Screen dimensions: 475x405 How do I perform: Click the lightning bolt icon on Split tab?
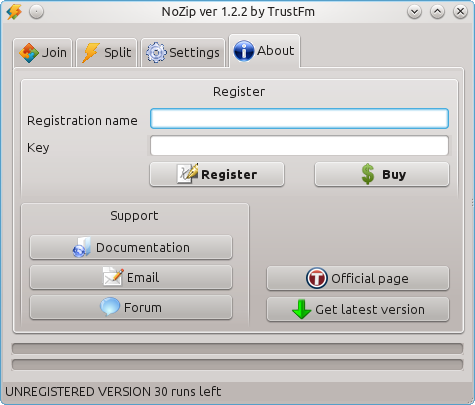pyautogui.click(x=91, y=53)
